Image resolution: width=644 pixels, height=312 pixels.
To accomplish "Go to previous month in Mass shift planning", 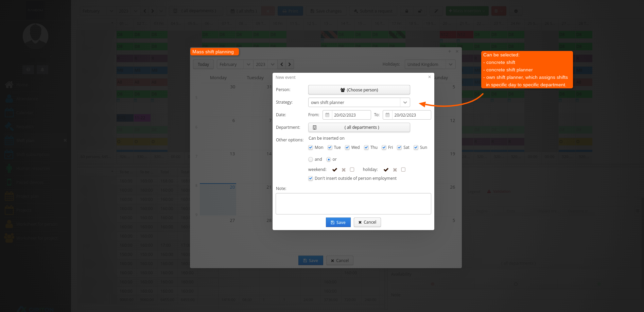I will (x=281, y=64).
